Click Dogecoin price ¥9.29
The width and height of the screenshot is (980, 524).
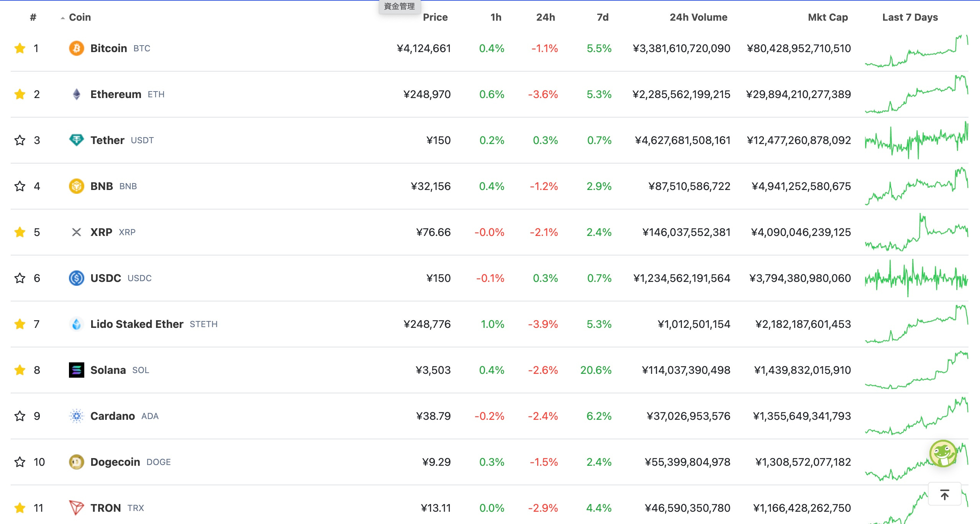click(436, 462)
